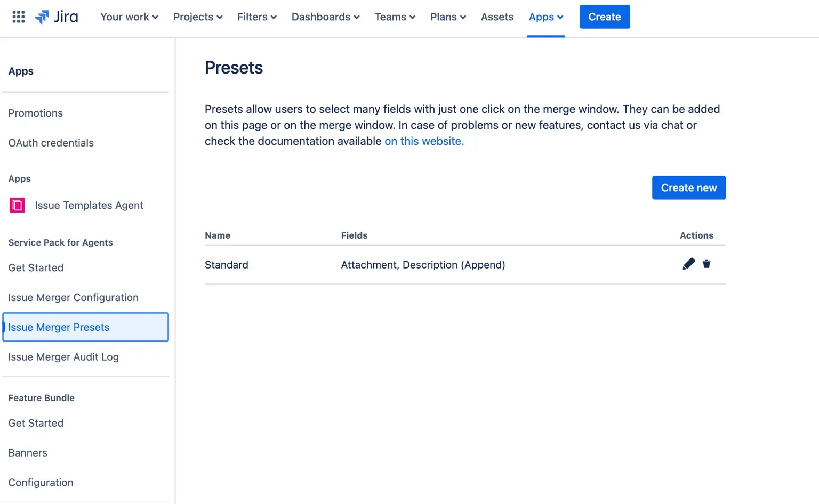Screen dimensions: 819x504
Task: Expand the Teams menu
Action: coord(395,17)
